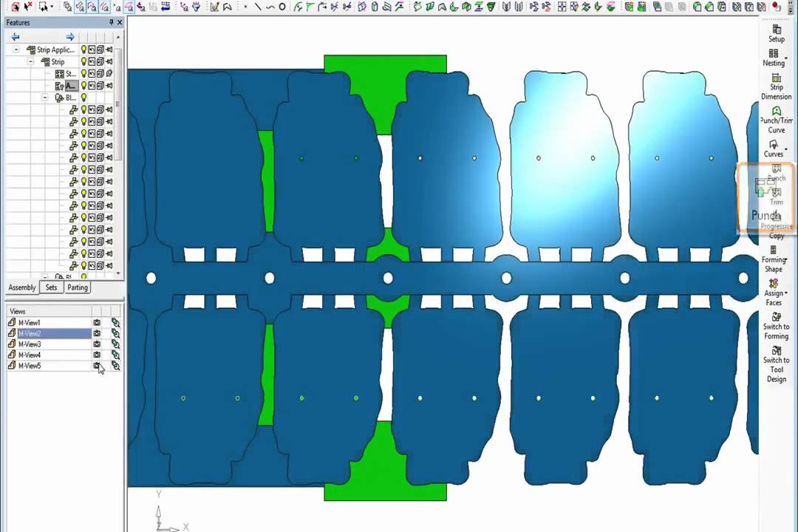Click the Copy label in right panel
Viewport: 798px width, 532px height.
tap(776, 236)
